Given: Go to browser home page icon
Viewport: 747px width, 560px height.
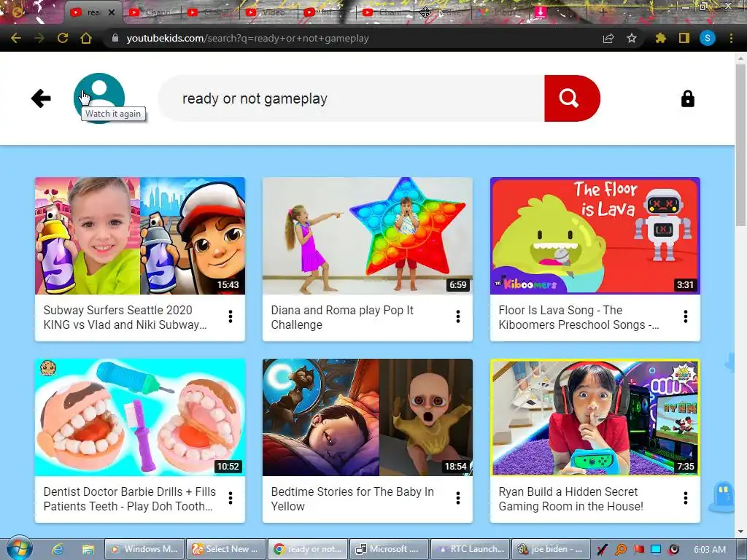Looking at the screenshot, I should point(86,38).
